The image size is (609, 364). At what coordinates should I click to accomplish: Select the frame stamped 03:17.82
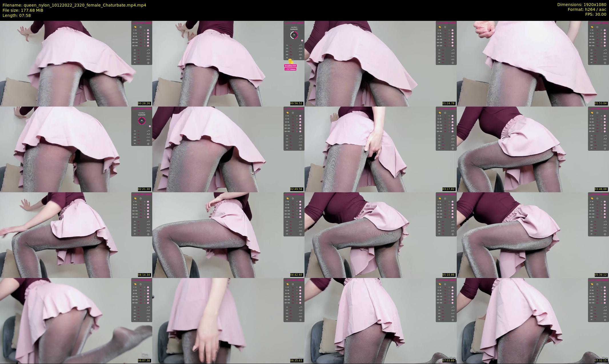[x=380, y=149]
